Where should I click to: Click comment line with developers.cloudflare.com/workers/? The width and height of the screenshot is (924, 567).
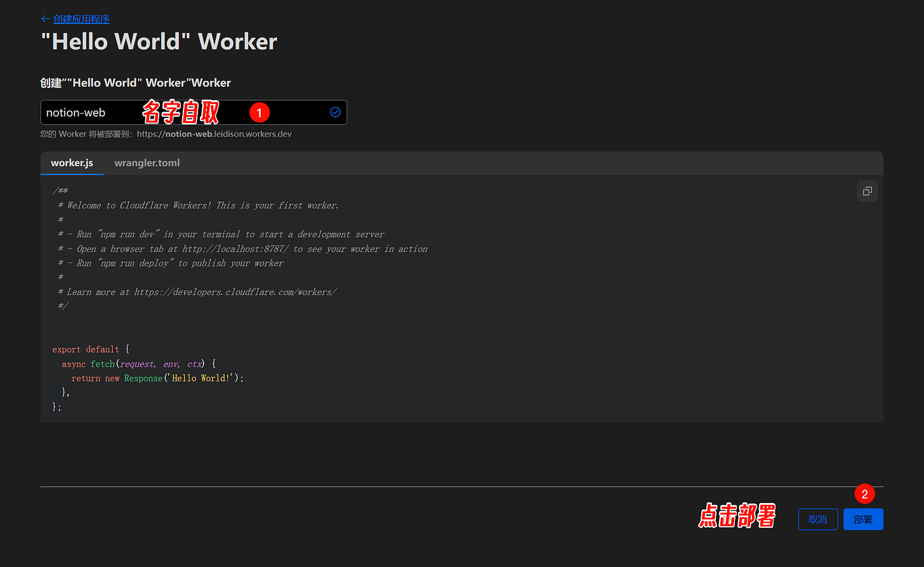click(x=197, y=292)
